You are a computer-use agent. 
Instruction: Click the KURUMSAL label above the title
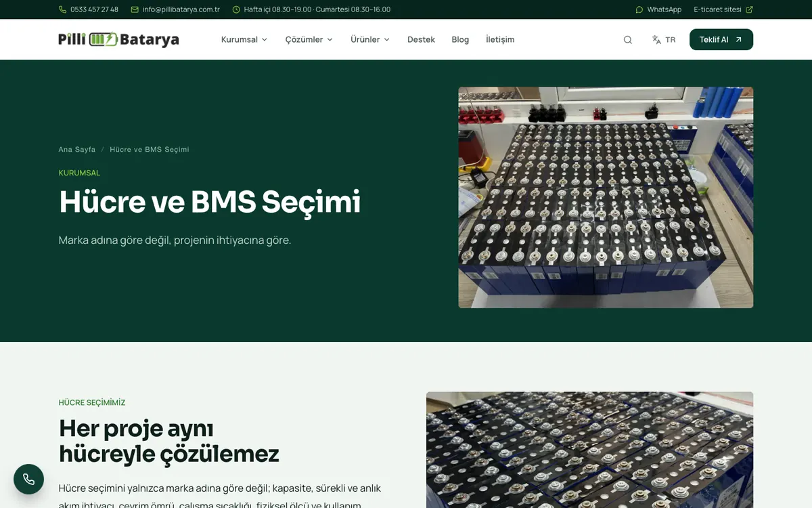pos(79,173)
